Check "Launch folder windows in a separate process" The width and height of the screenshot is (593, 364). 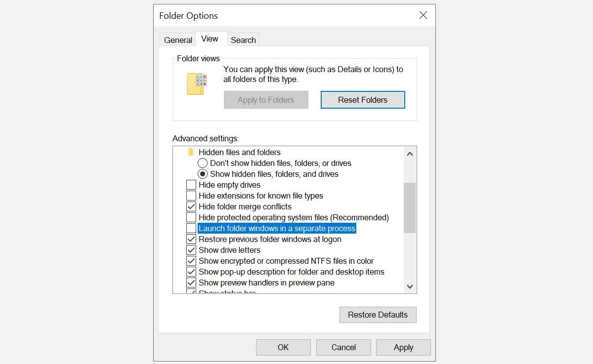pos(191,228)
